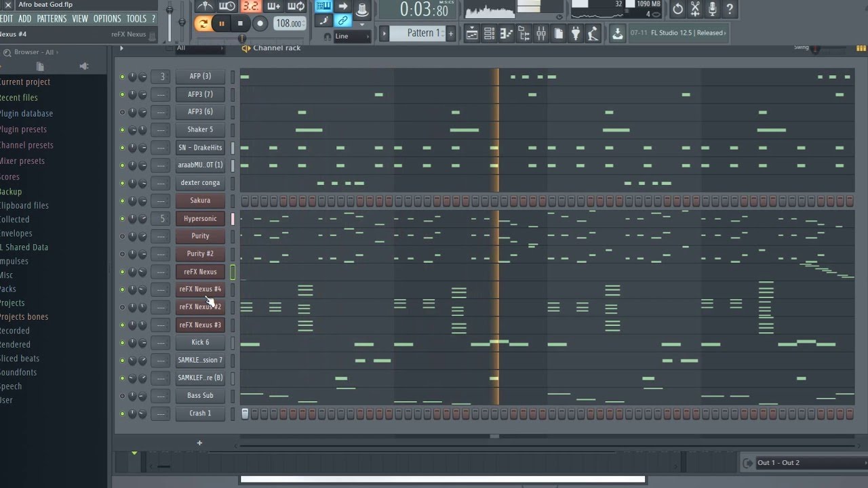Open the Playlist view icon
Screen dimensions: 868x488
pos(471,33)
